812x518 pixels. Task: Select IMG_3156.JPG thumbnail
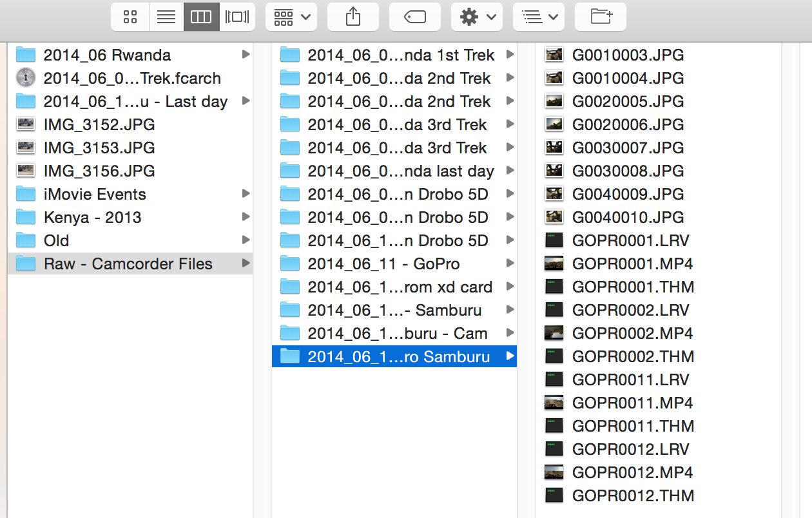[25, 171]
